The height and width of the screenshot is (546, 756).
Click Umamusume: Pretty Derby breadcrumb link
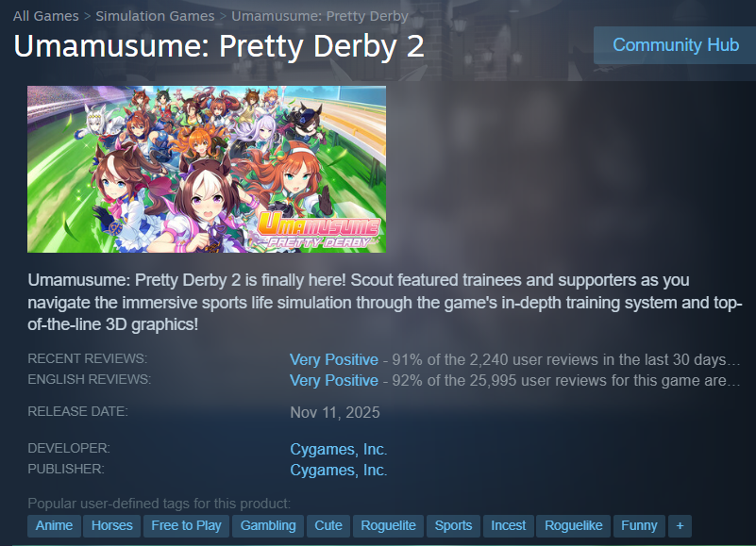pos(320,16)
